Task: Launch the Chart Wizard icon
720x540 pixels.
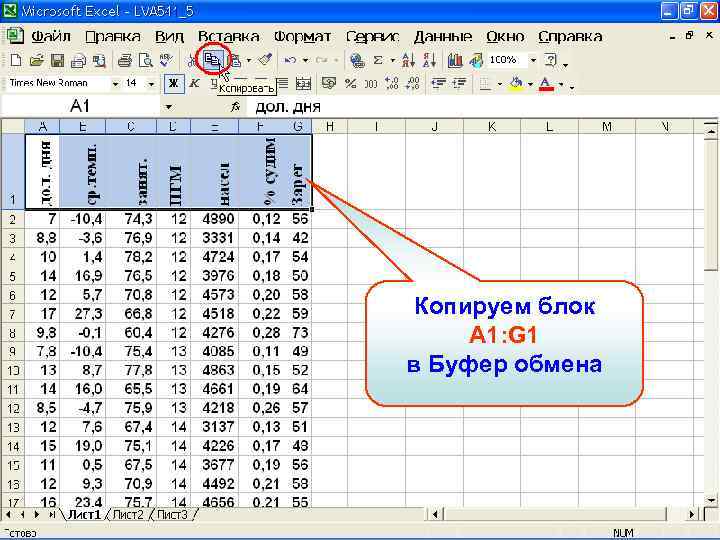Action: [x=455, y=60]
